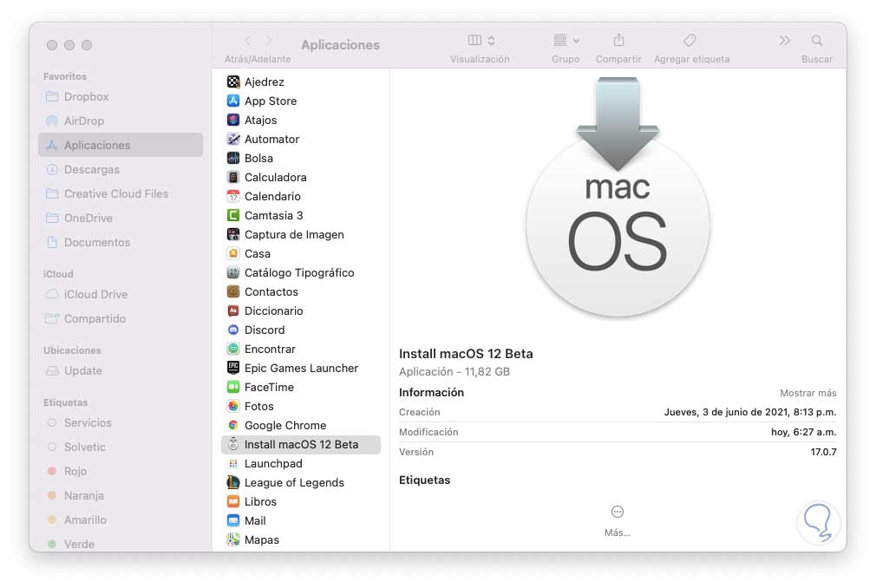Click the Encontrar app icon
Screen dimensions: 876x588
[x=233, y=349]
